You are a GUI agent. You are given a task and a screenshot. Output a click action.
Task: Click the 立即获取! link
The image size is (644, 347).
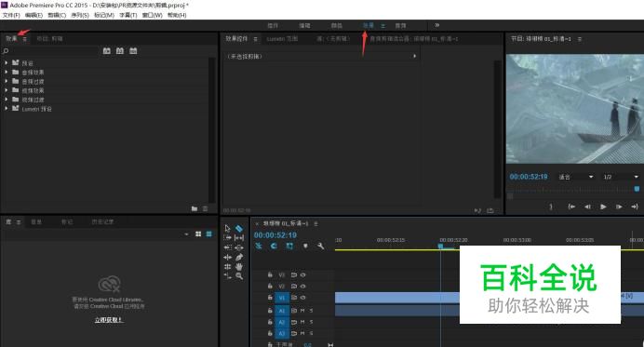[109, 320]
